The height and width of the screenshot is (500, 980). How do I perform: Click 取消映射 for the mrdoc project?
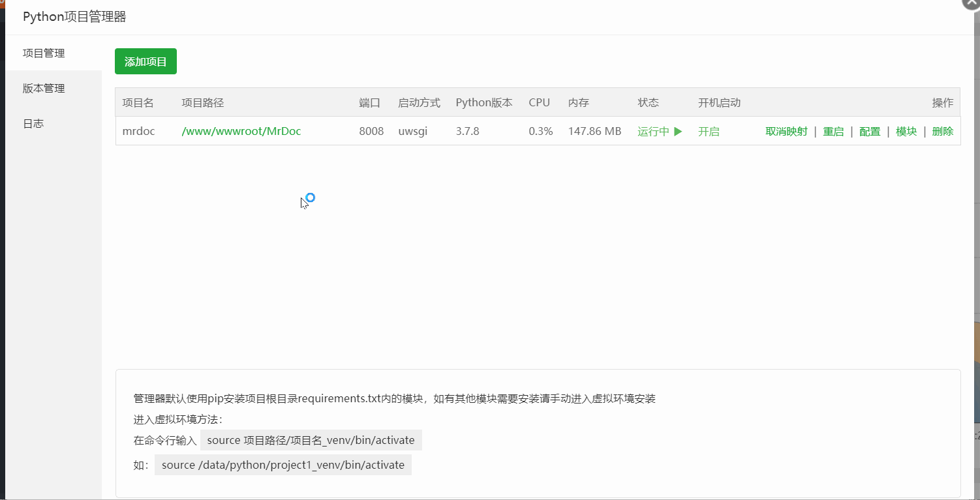(786, 132)
